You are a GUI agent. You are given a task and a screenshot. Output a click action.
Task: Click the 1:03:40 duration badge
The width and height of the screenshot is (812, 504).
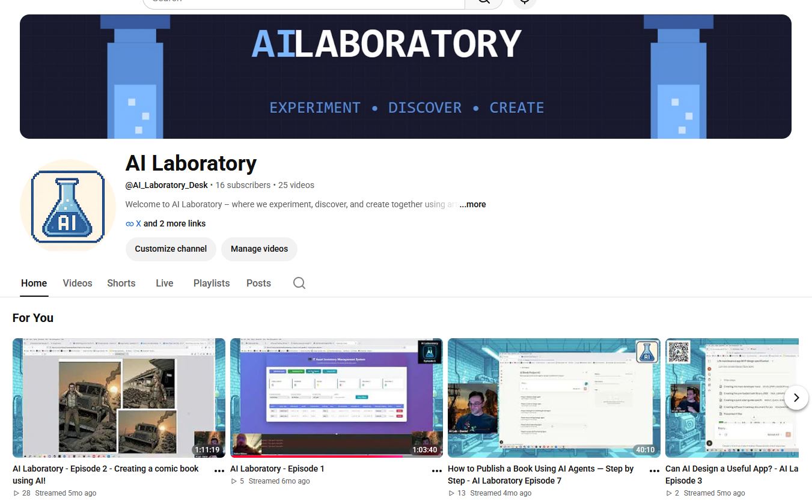(x=425, y=449)
